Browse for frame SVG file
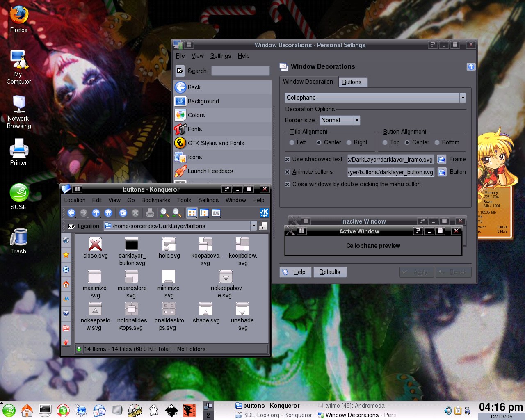525x420 pixels. coord(442,159)
